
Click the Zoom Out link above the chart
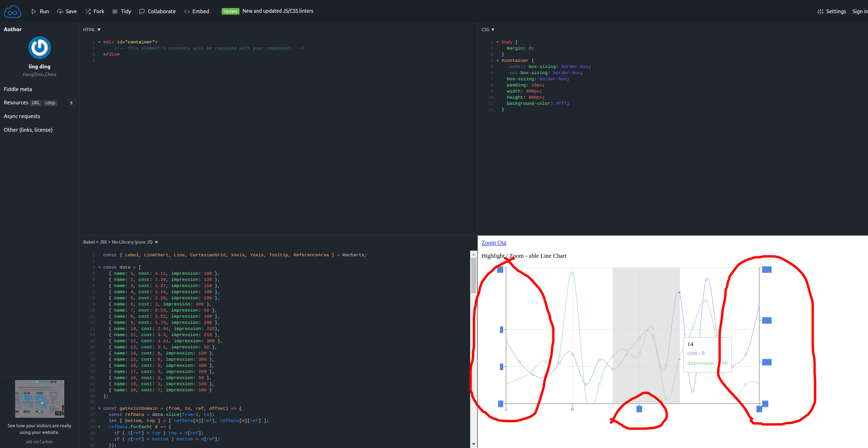(x=493, y=242)
